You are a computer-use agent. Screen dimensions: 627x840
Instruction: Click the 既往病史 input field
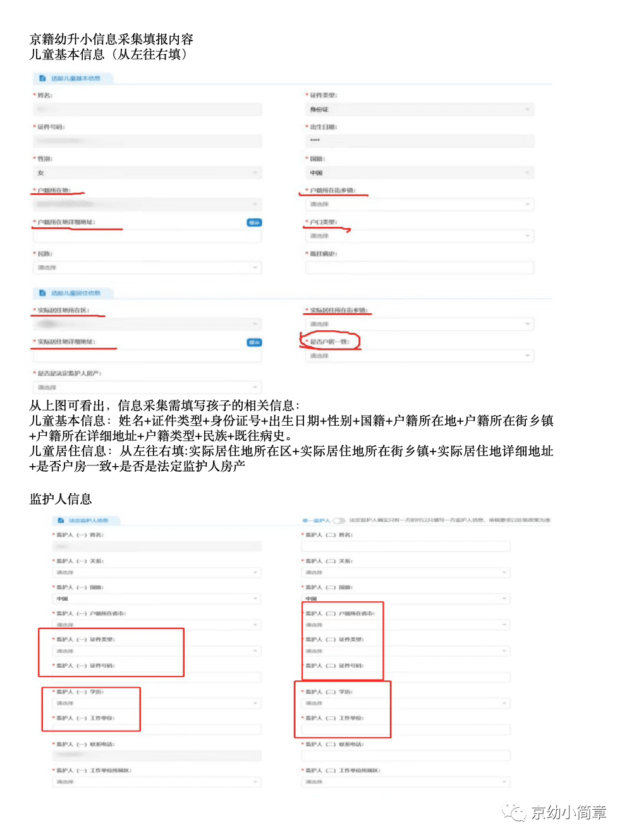pyautogui.click(x=420, y=268)
